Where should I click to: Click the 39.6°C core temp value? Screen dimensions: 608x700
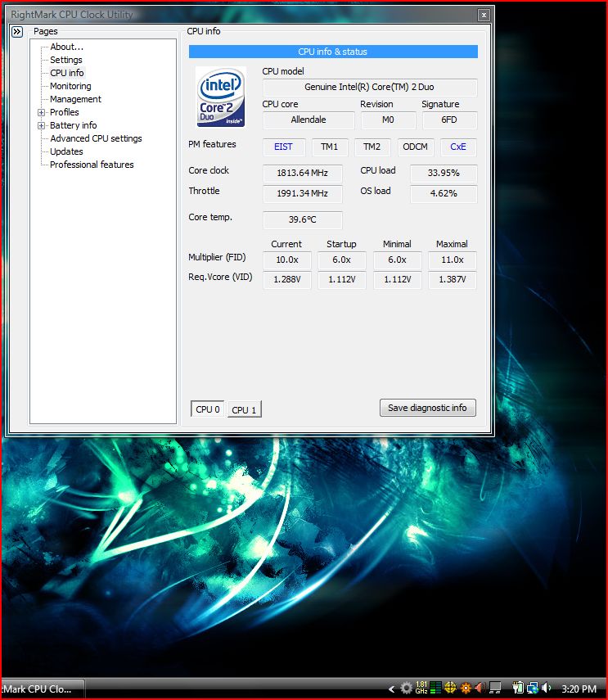coord(303,219)
